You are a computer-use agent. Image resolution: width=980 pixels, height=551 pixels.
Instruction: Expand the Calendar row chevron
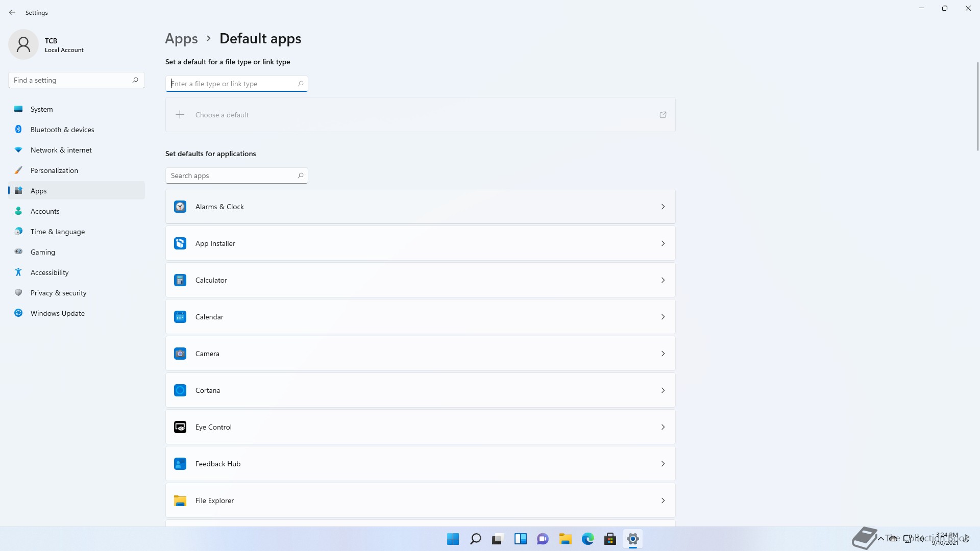click(x=663, y=317)
